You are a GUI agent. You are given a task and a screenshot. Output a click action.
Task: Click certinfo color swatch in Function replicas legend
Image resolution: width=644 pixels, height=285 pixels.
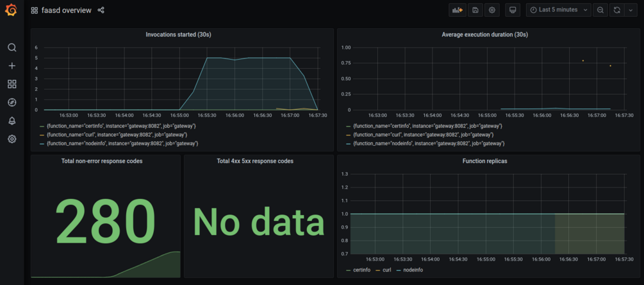point(349,270)
